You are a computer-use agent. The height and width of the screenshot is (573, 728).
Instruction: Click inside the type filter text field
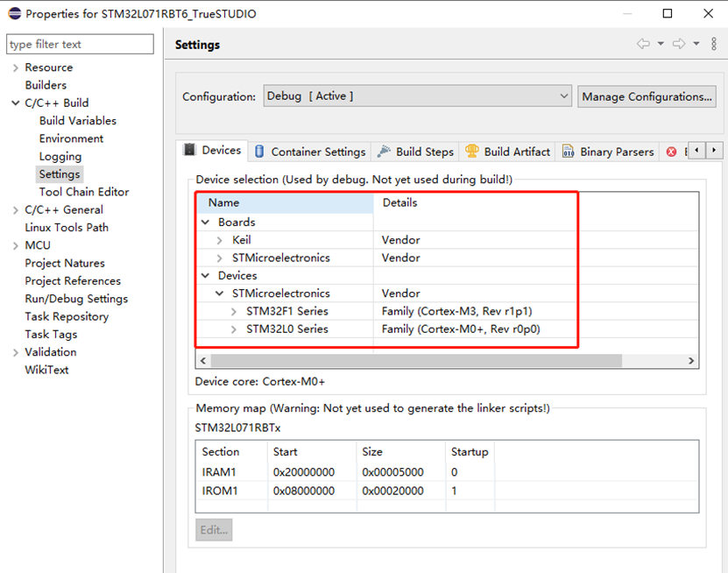pyautogui.click(x=79, y=44)
